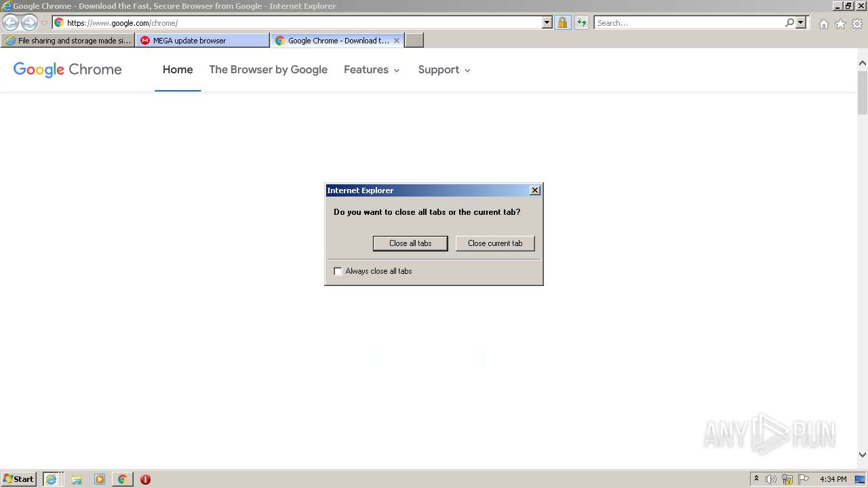Minimize the Internet Explorer window
This screenshot has height=488, width=868.
click(837, 5)
